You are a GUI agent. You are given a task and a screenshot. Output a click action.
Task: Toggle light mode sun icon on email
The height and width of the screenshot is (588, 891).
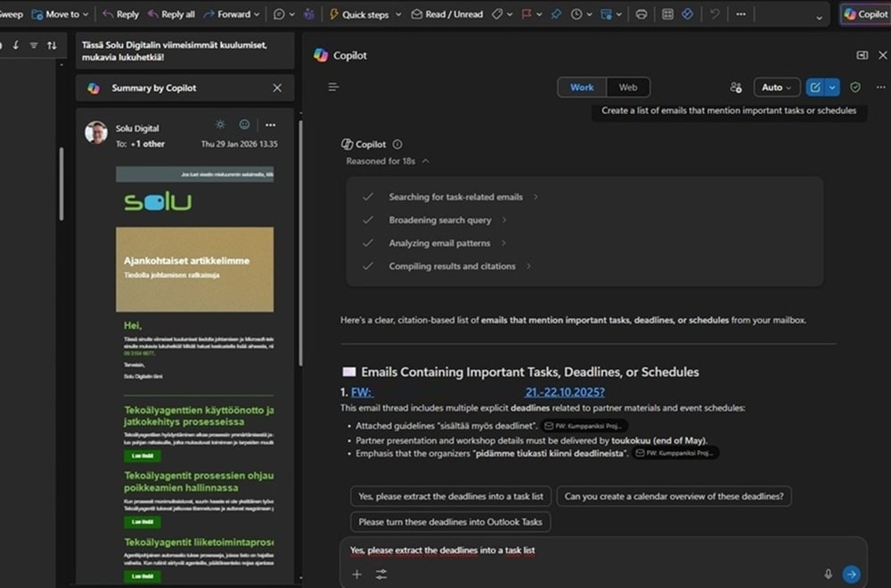click(220, 125)
